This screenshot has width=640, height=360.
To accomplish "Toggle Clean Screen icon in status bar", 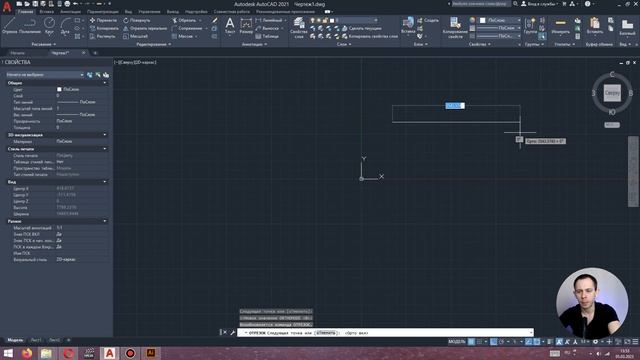I will click(x=627, y=342).
